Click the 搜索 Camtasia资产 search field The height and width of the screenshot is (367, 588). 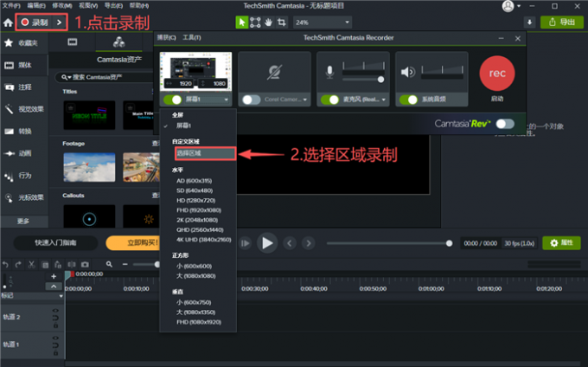[105, 77]
